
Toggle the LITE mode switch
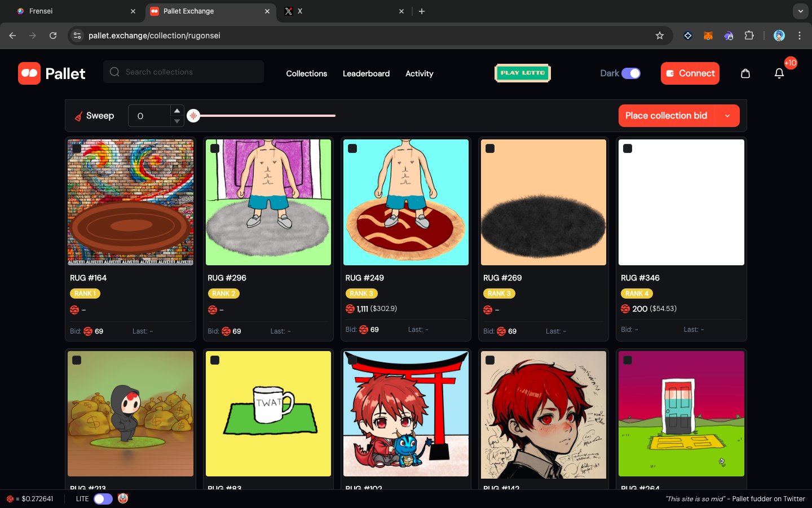103,499
